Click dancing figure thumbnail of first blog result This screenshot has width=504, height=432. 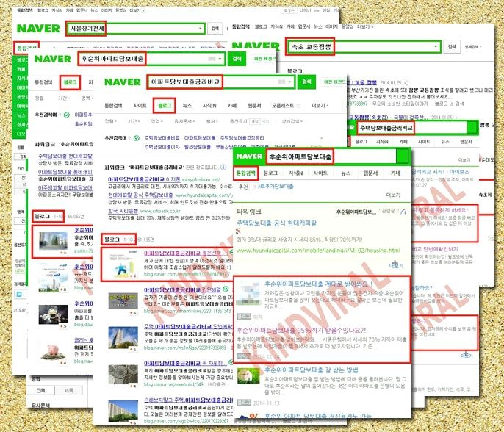[x=123, y=265]
